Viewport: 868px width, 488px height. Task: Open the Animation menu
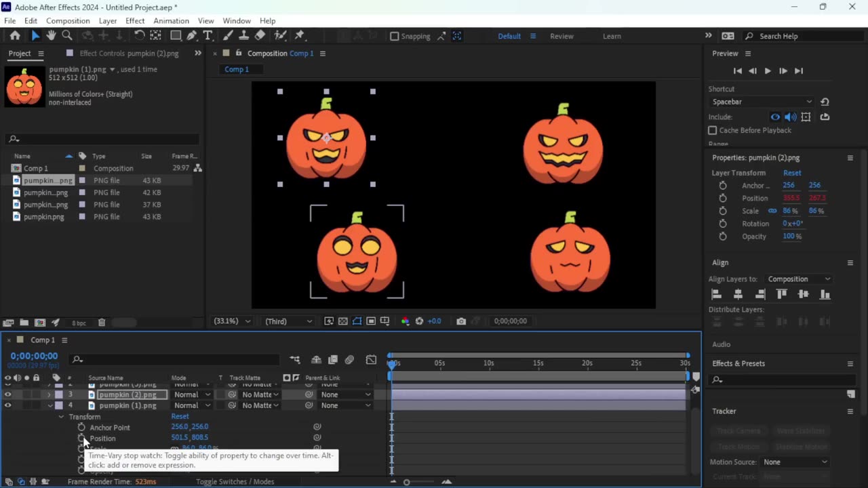point(171,21)
